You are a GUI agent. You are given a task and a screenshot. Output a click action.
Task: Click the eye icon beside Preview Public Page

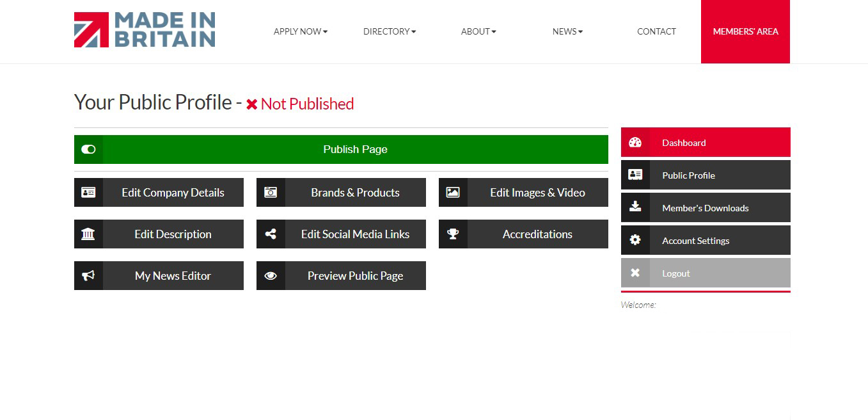pyautogui.click(x=271, y=275)
